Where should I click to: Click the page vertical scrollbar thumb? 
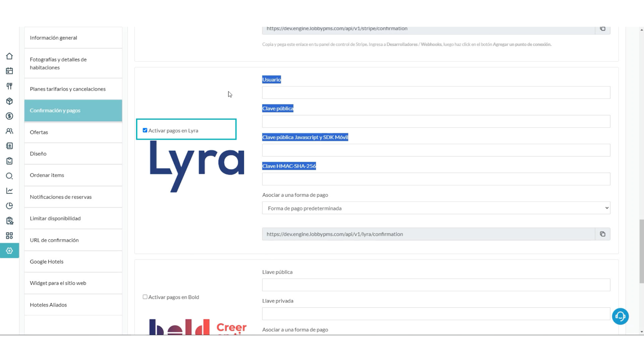pyautogui.click(x=642, y=251)
